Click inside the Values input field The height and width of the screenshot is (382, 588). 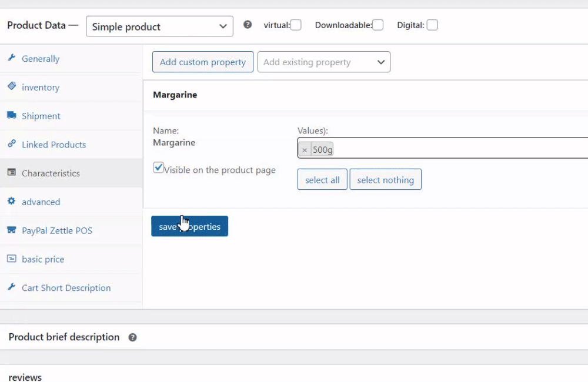459,149
